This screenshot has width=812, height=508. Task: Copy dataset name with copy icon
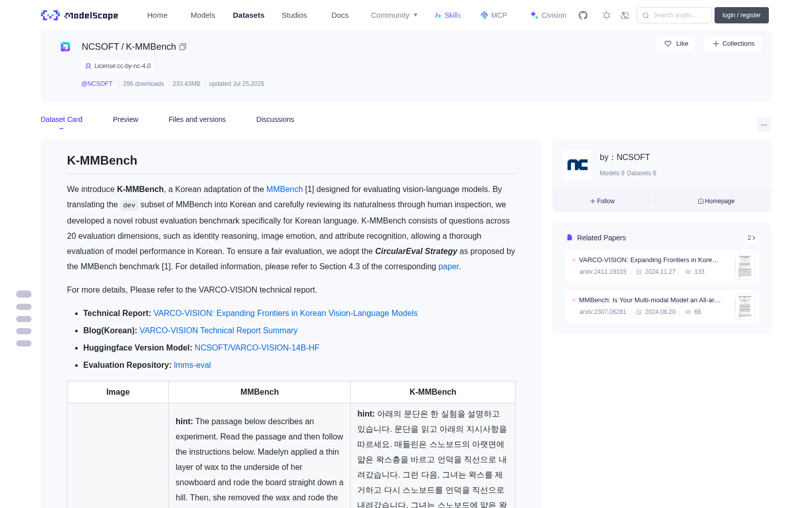[x=183, y=47]
